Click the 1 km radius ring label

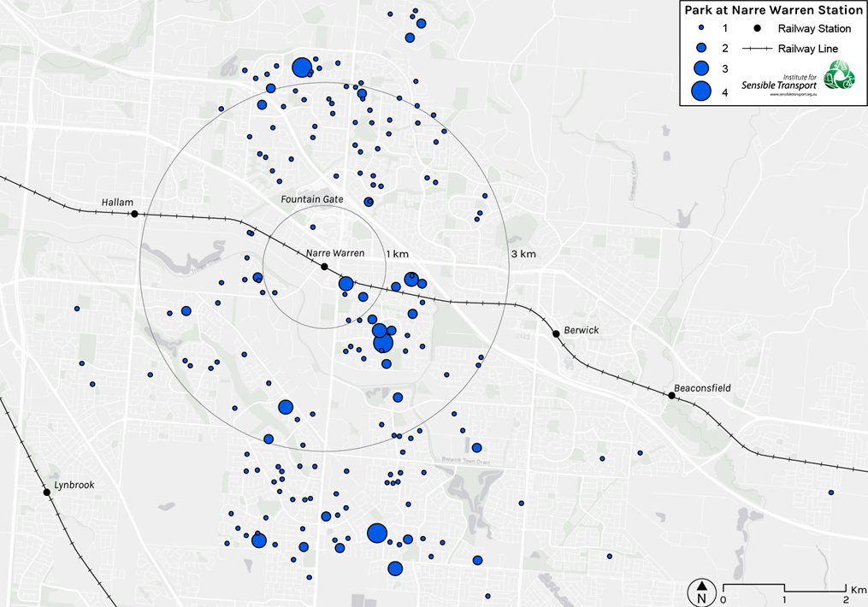398,254
